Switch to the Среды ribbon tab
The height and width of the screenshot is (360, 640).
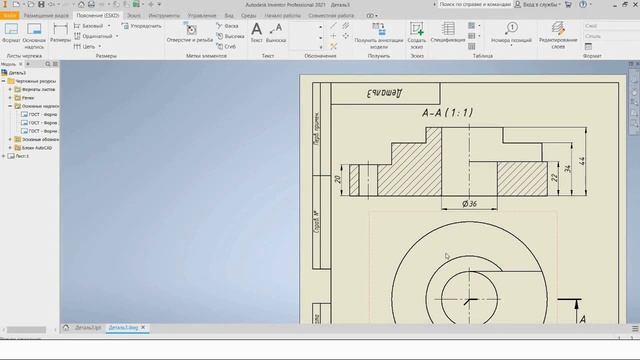[249, 16]
